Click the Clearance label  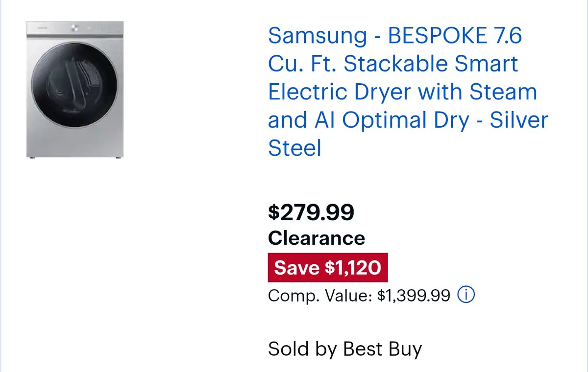(316, 238)
